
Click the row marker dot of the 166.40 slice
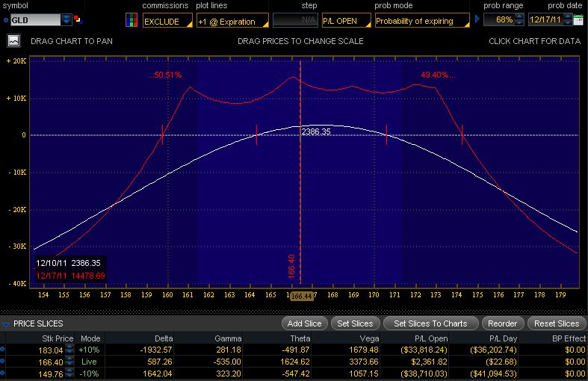pyautogui.click(x=2, y=361)
